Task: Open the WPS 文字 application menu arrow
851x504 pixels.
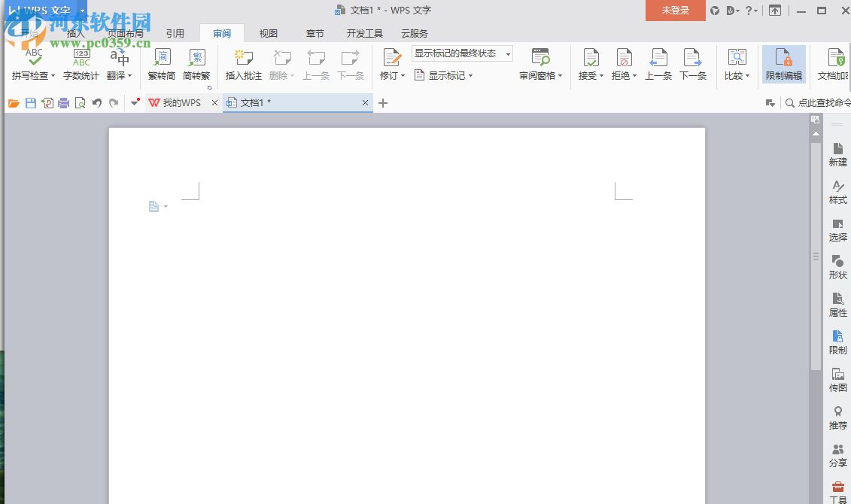Action: 83,11
